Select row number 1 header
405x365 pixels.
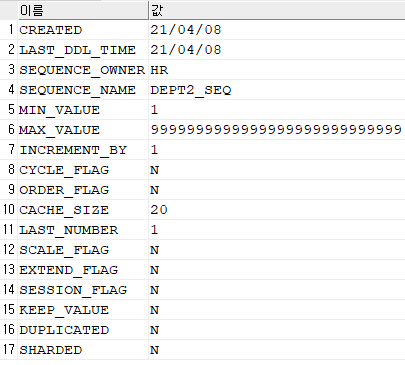tap(9, 30)
